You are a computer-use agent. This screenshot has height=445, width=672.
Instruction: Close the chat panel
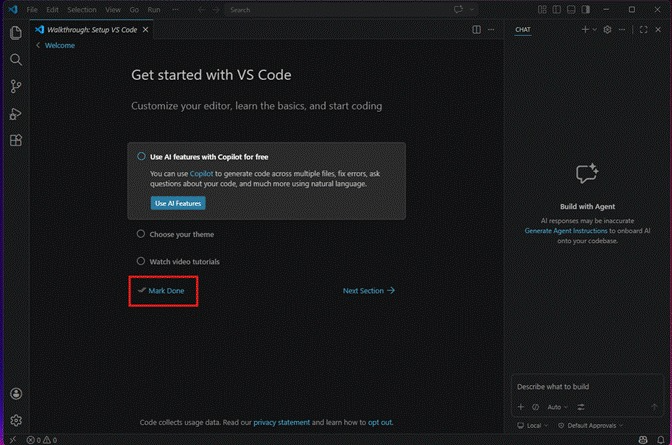[x=658, y=30]
